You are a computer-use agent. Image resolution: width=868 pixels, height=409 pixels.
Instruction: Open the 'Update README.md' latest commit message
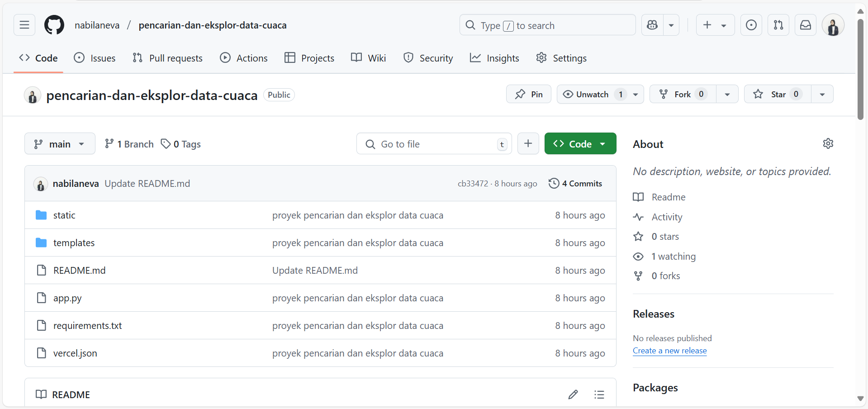pyautogui.click(x=147, y=183)
